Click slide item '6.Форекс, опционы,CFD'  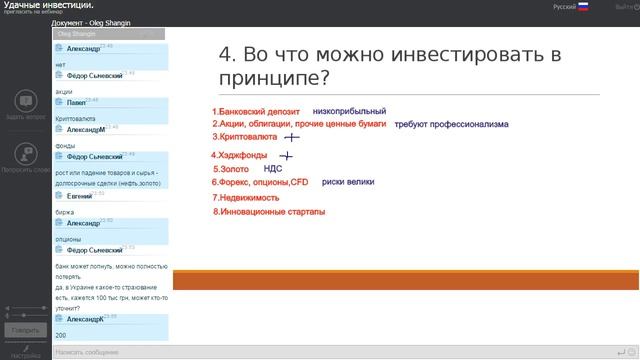click(260, 182)
